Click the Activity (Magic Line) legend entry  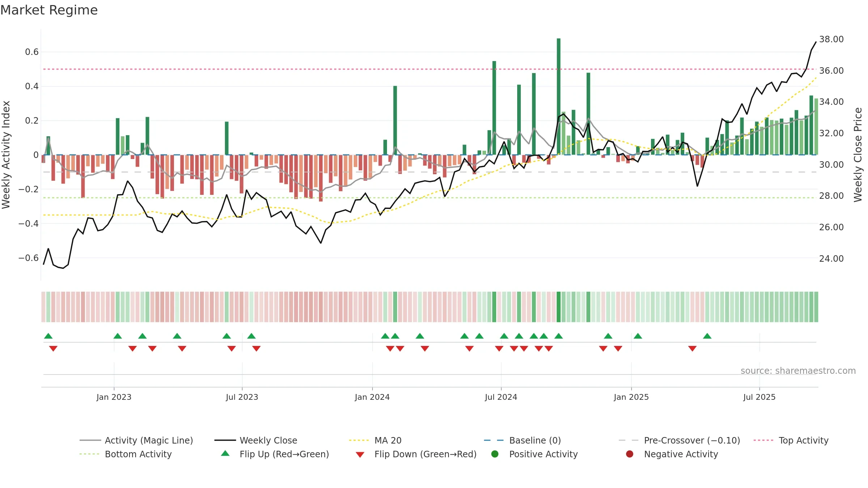(136, 440)
